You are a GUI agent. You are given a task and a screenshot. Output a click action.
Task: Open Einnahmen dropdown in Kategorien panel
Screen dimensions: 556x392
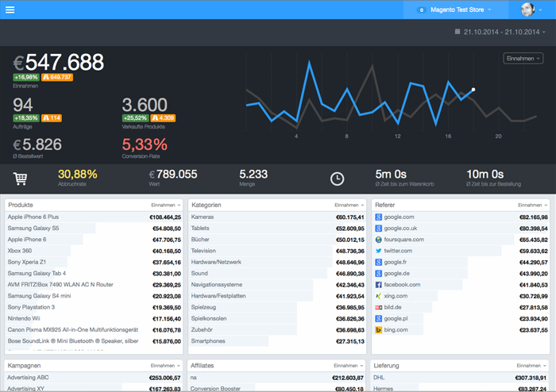click(349, 205)
